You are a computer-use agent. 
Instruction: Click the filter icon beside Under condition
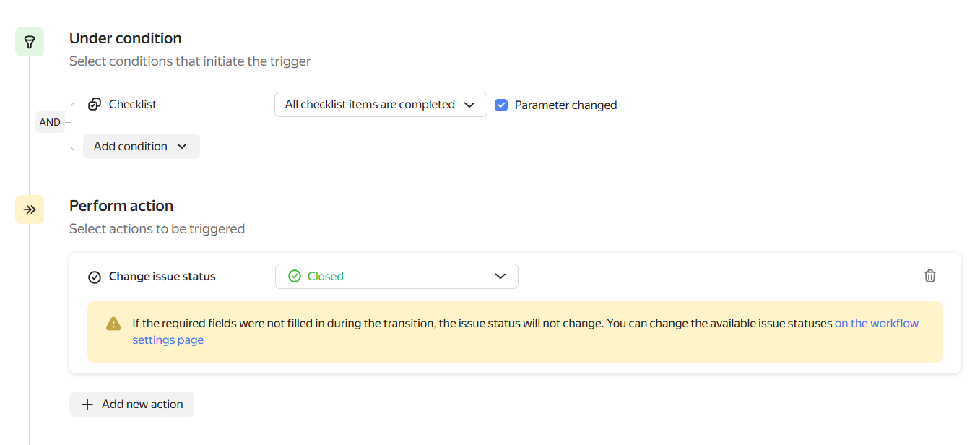30,42
